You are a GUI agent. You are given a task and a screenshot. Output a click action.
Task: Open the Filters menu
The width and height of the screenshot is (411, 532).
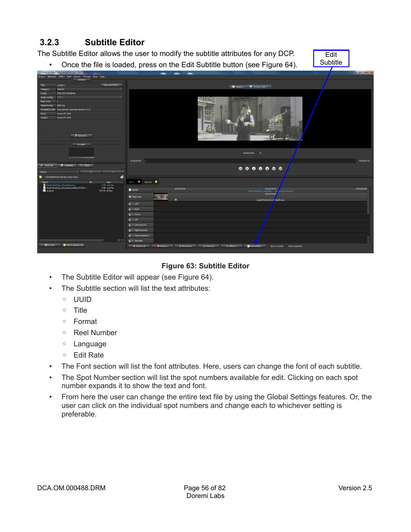(x=62, y=77)
